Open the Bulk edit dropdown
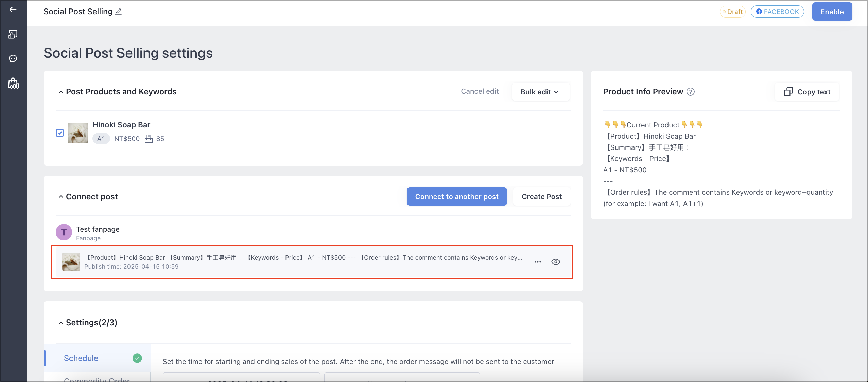The width and height of the screenshot is (868, 382). pyautogui.click(x=540, y=92)
